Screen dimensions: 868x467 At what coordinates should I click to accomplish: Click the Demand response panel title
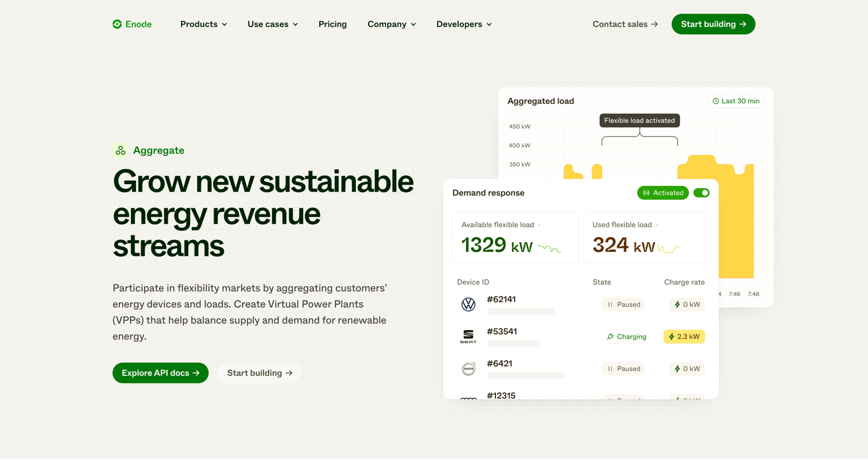tap(489, 193)
